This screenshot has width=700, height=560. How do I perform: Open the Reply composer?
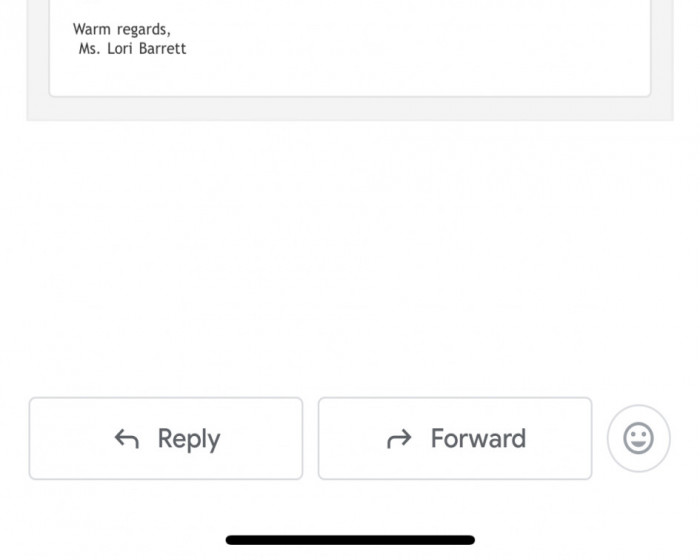pos(166,439)
